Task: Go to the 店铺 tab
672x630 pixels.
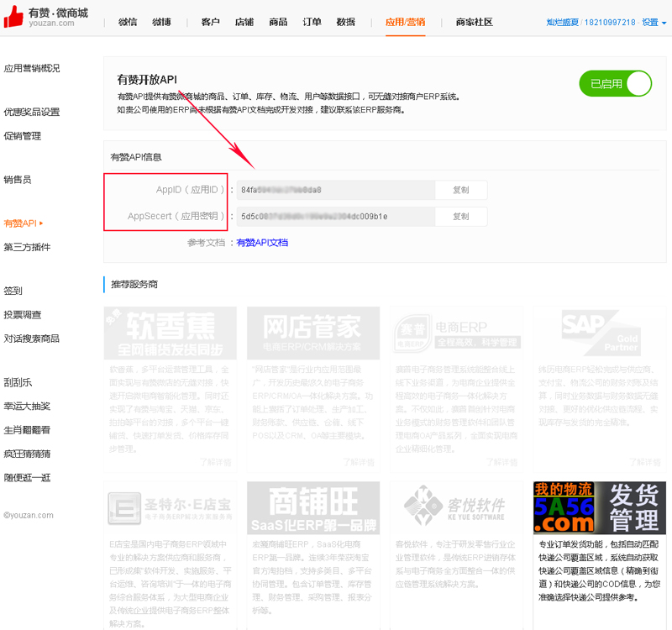Action: tap(244, 22)
